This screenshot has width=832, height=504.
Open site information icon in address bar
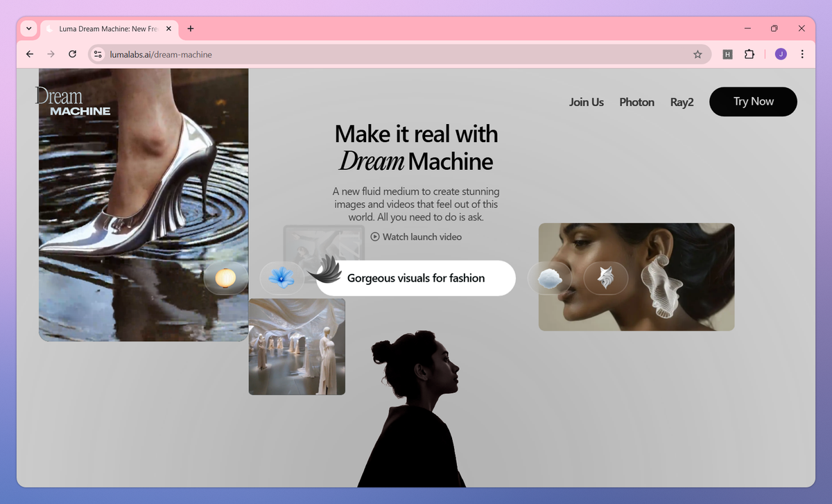(x=98, y=54)
